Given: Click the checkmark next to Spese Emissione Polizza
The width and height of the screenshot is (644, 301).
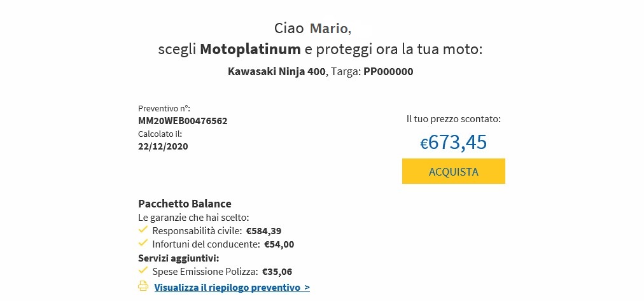Looking at the screenshot, I should (143, 270).
